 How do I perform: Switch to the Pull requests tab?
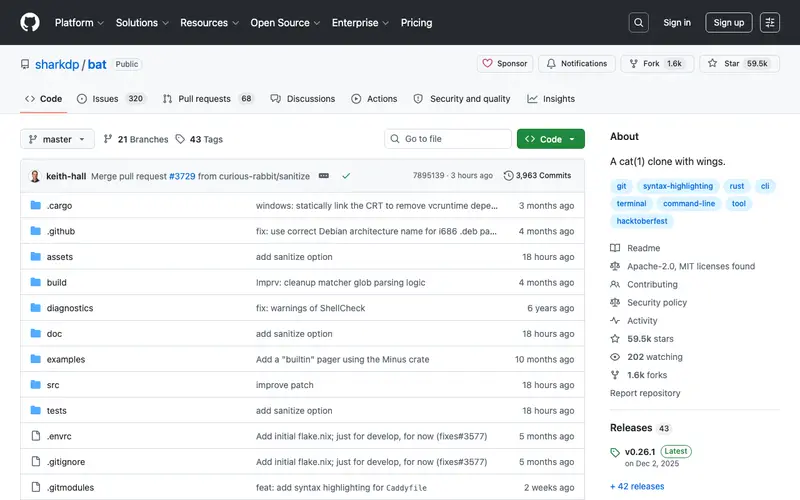coord(208,98)
